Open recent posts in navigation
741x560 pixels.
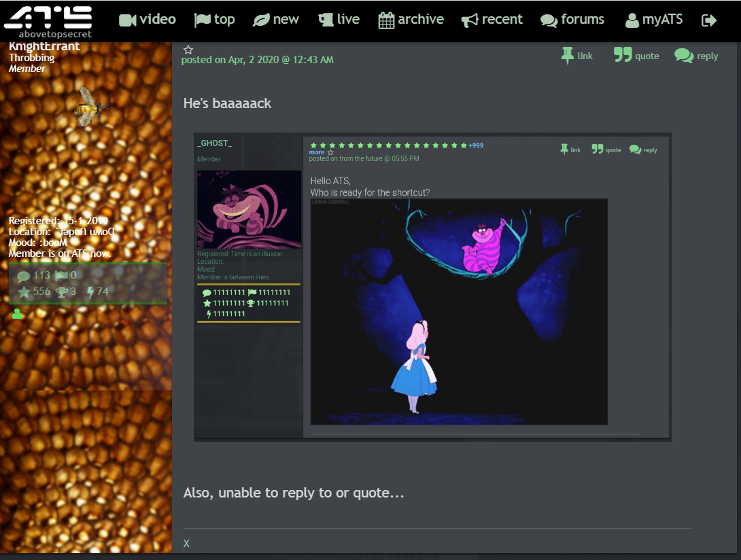[x=492, y=20]
